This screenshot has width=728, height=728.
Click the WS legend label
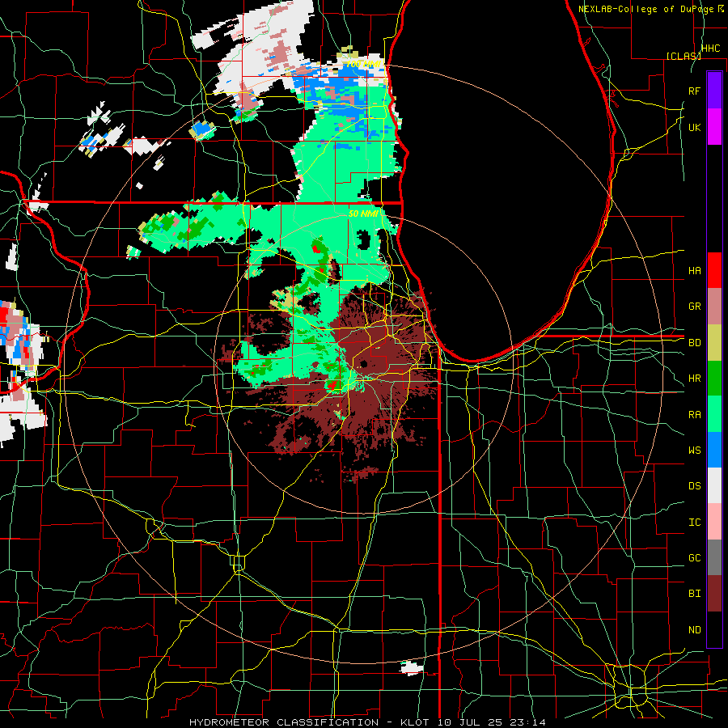pos(695,451)
